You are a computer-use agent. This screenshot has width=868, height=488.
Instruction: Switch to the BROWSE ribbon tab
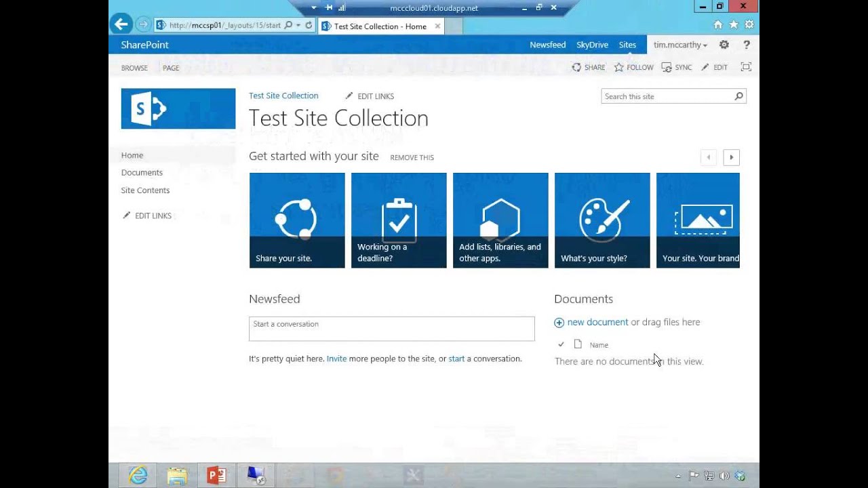click(134, 68)
